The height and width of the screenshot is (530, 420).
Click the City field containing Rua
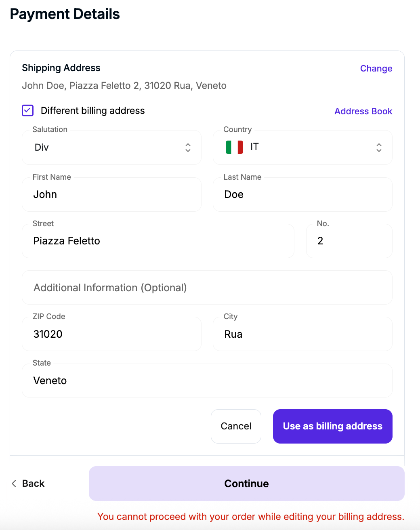point(302,334)
